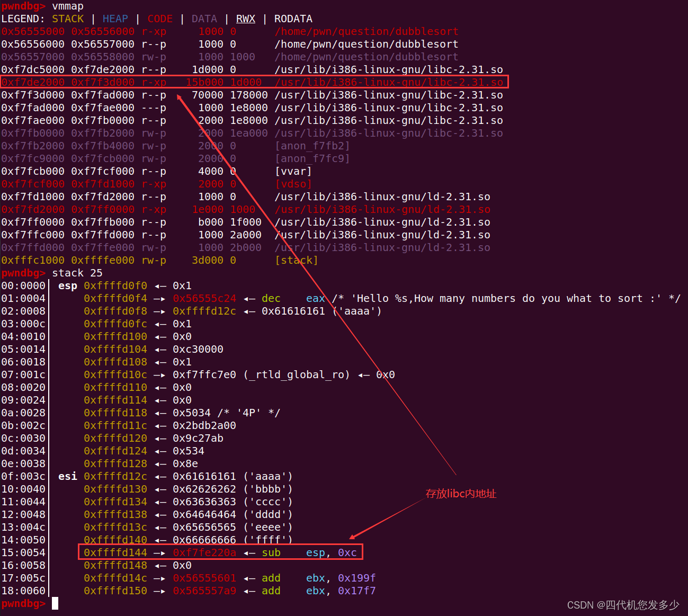Click code pointer 0x565557a9

coord(204,591)
